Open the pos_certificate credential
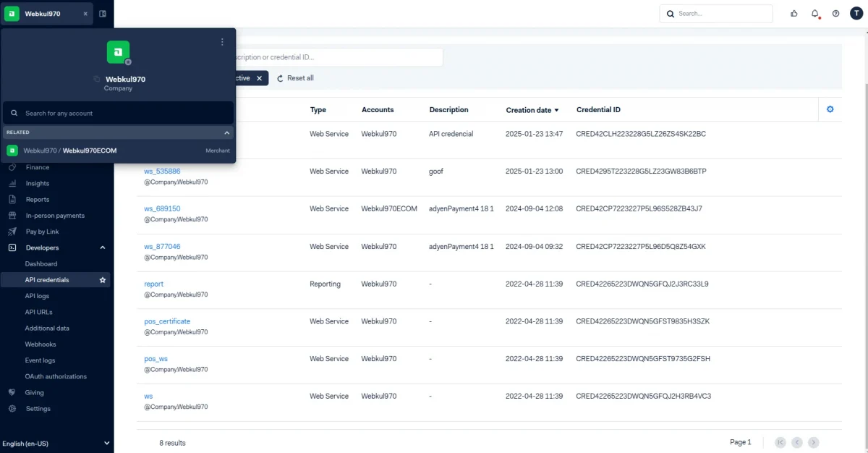The width and height of the screenshot is (868, 453). pos(167,321)
